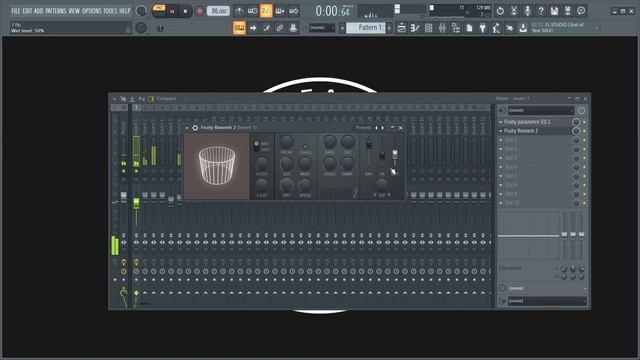Click the reverb room shape display
This screenshot has height=360, width=640.
(217, 167)
